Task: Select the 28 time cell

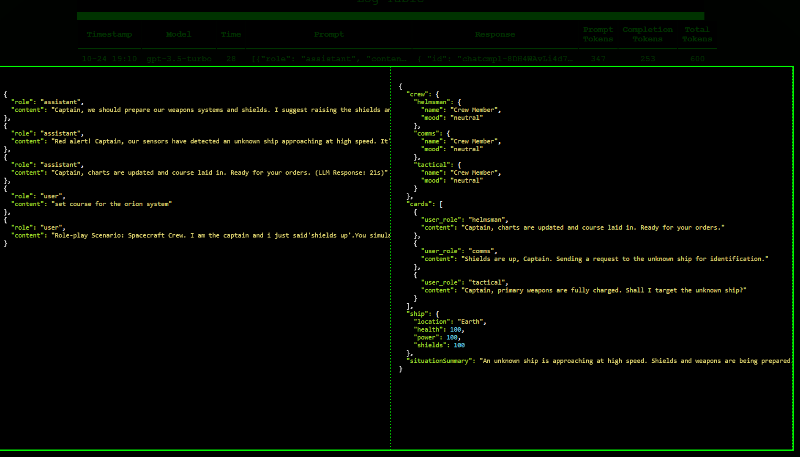Action: click(231, 59)
